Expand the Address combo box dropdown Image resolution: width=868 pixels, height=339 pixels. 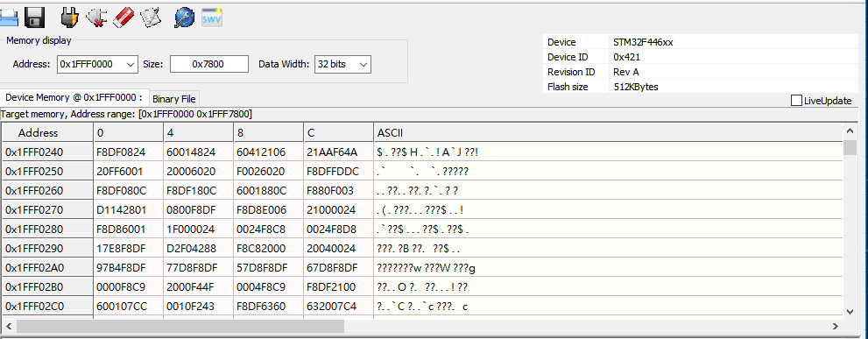pyautogui.click(x=131, y=64)
